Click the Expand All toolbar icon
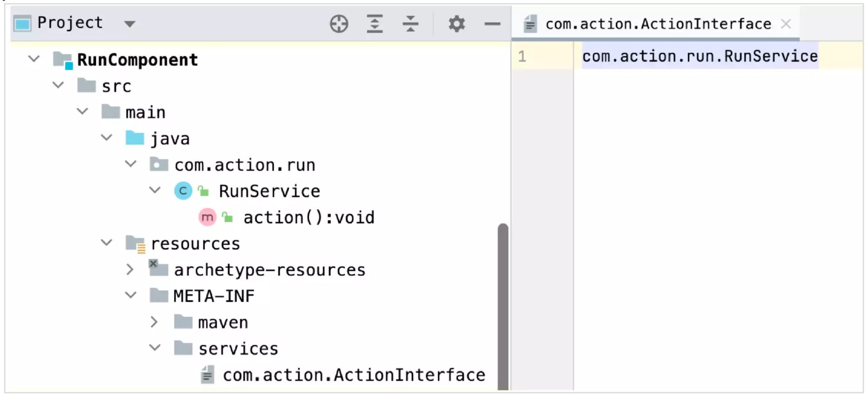The height and width of the screenshot is (396, 868). [x=374, y=24]
